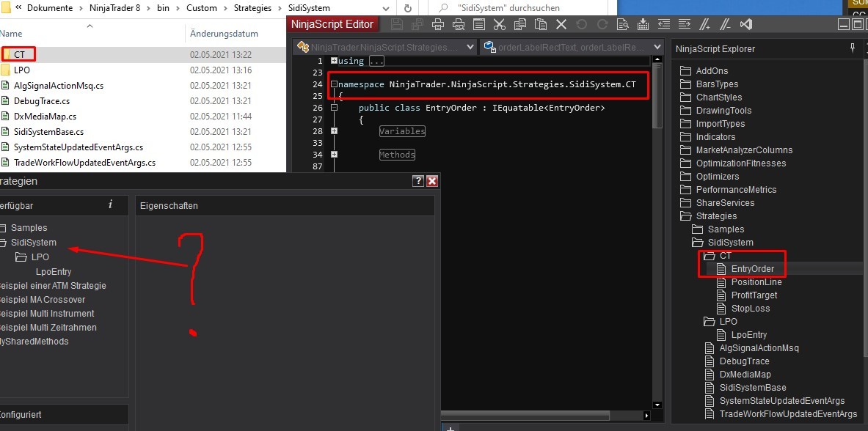868x431 pixels.
Task: Collapse the LPO folder in Strategien dialog
Action: coord(21,257)
